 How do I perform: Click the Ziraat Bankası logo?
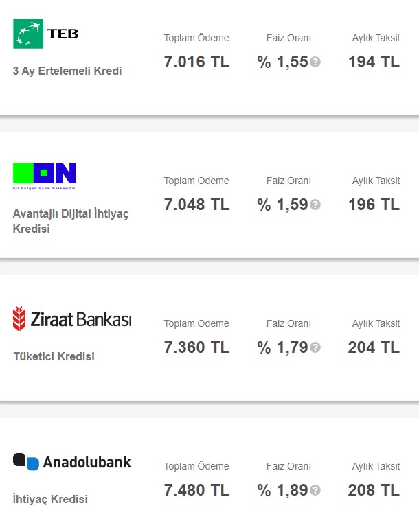[x=72, y=319]
